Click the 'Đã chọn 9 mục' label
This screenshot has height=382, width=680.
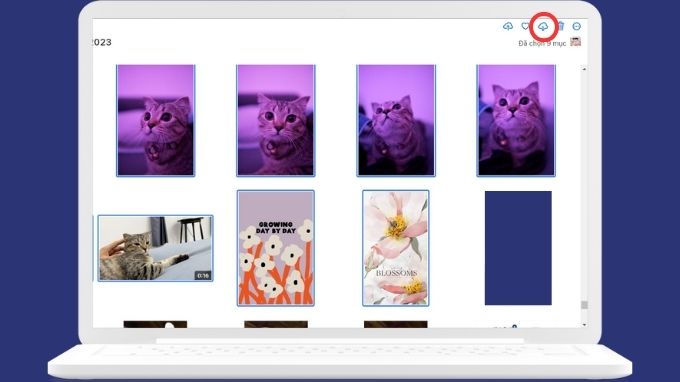[x=542, y=43]
